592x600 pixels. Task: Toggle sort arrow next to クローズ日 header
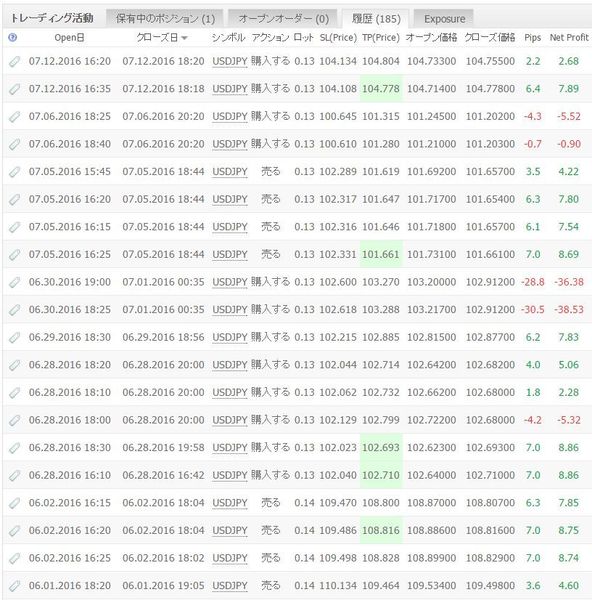tap(184, 38)
